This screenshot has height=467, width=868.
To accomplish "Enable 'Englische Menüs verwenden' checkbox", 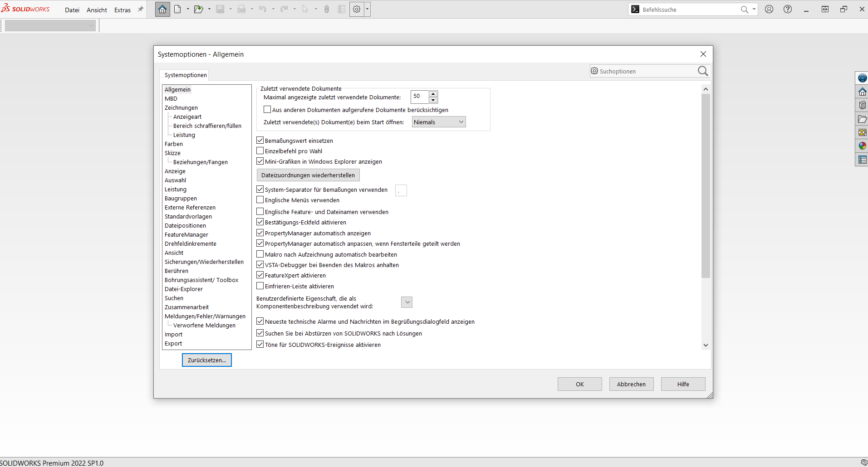I will click(x=260, y=200).
